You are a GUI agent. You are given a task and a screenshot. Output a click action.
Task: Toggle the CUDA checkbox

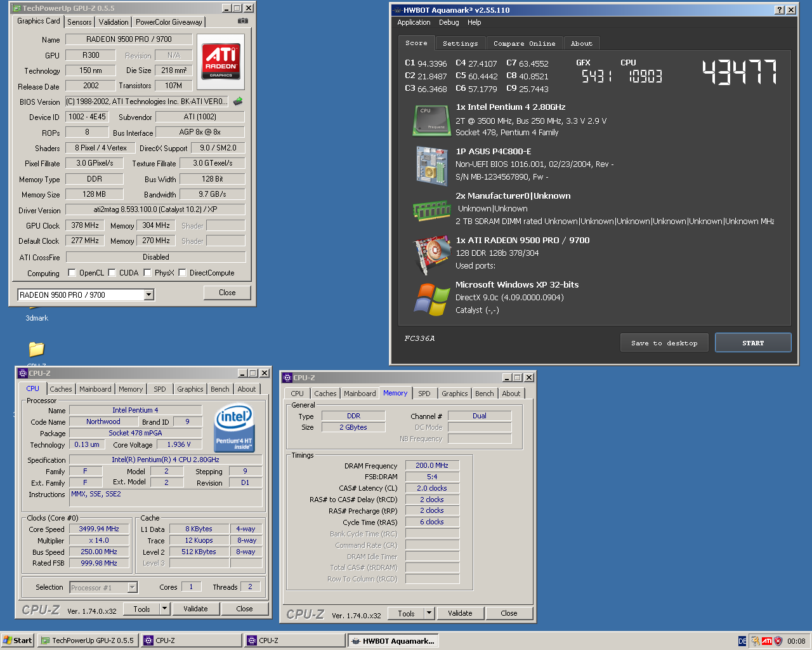click(112, 273)
